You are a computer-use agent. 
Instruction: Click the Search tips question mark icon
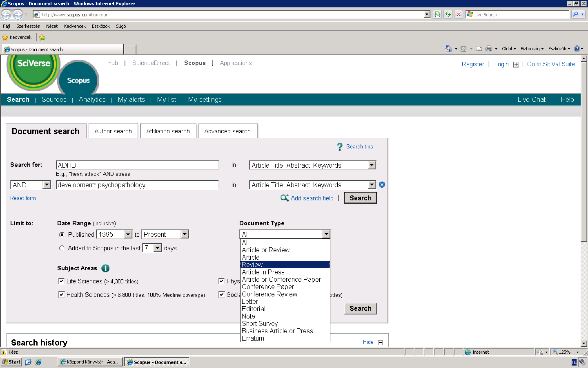pos(340,147)
